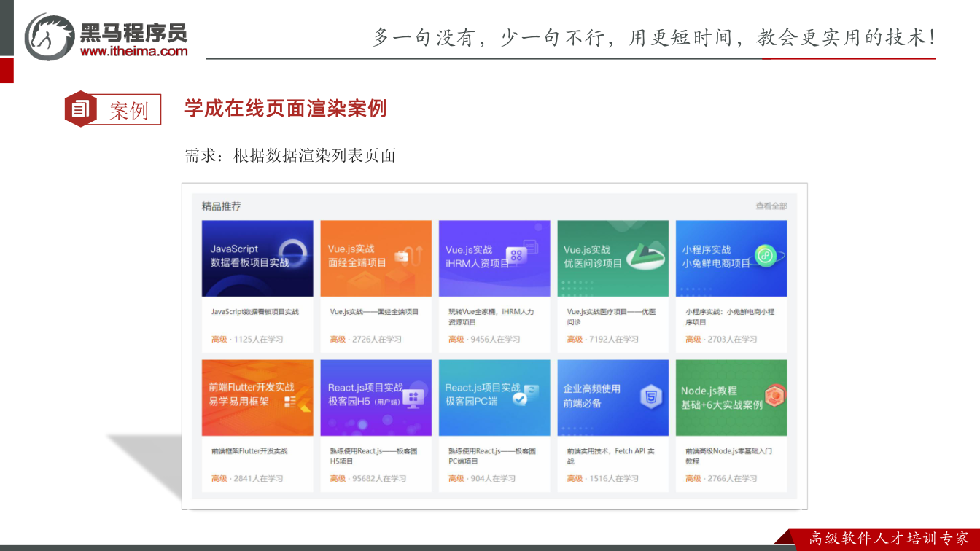The image size is (980, 551).
Task: Click the 1516人在学习 text
Action: pyautogui.click(x=614, y=479)
